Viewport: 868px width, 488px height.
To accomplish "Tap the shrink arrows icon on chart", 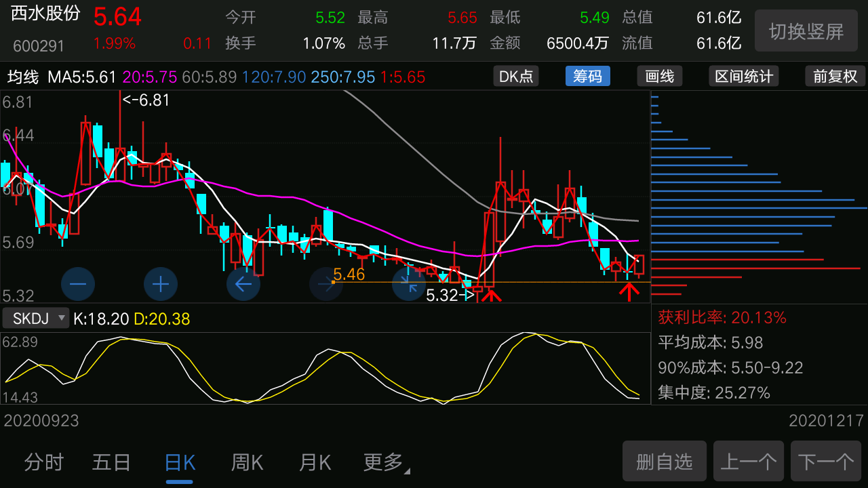I will 409,285.
